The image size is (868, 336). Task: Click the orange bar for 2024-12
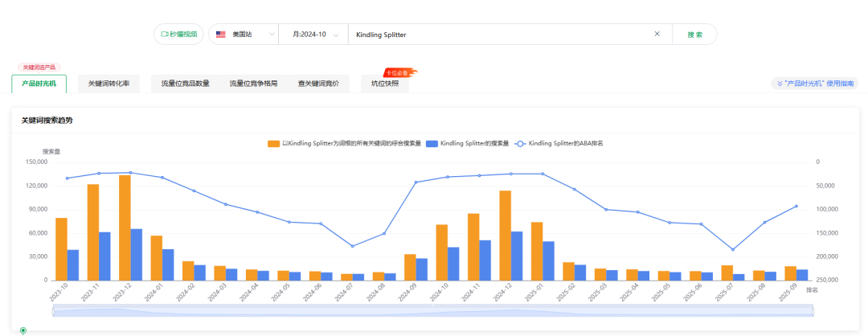click(x=506, y=236)
